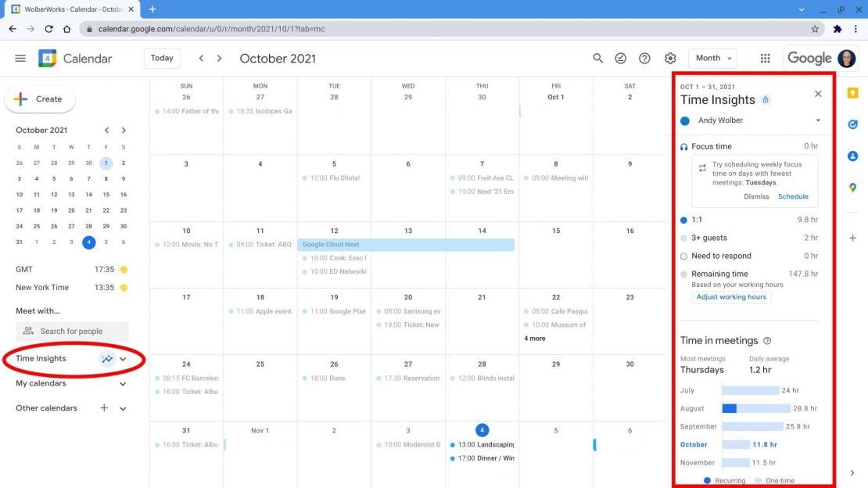Open the Google Cloud Next event bar
Image resolution: width=868 pixels, height=488 pixels.
[x=407, y=244]
